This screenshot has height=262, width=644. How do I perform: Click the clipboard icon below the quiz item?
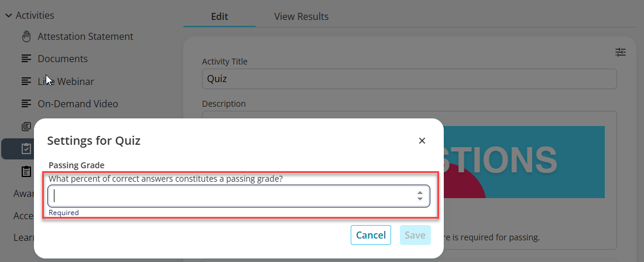click(26, 171)
